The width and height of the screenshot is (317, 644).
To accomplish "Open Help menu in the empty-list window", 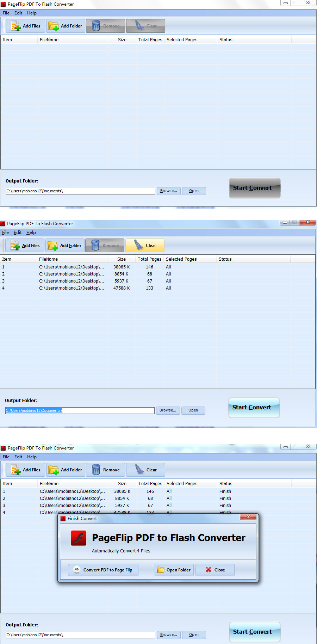I will click(32, 13).
